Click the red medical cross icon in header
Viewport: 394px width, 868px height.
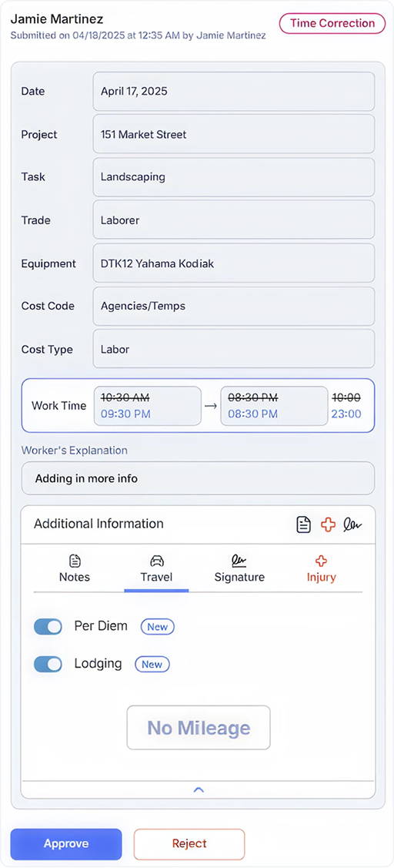[x=328, y=524]
